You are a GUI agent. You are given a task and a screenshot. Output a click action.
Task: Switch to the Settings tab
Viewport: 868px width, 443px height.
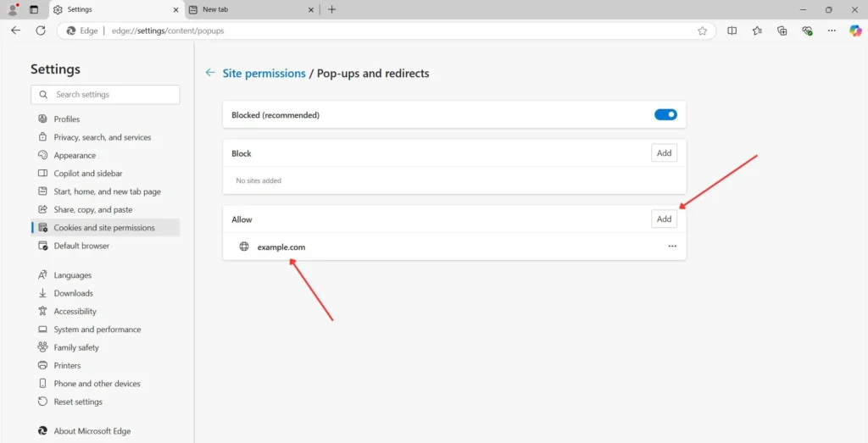(116, 9)
